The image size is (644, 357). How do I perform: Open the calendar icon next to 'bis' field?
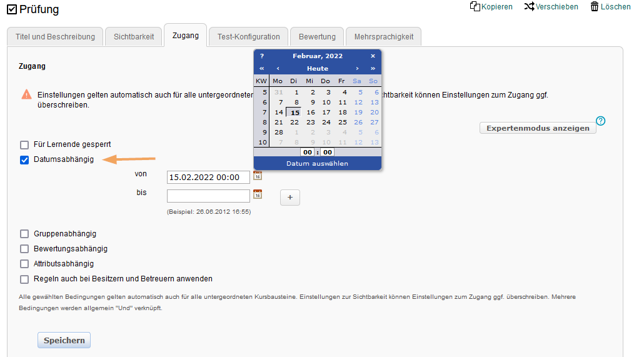click(x=258, y=194)
